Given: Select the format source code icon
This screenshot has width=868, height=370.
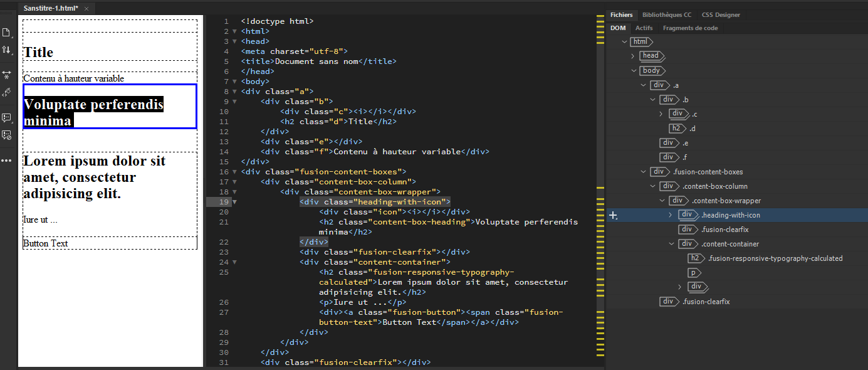Looking at the screenshot, I should click(x=7, y=92).
